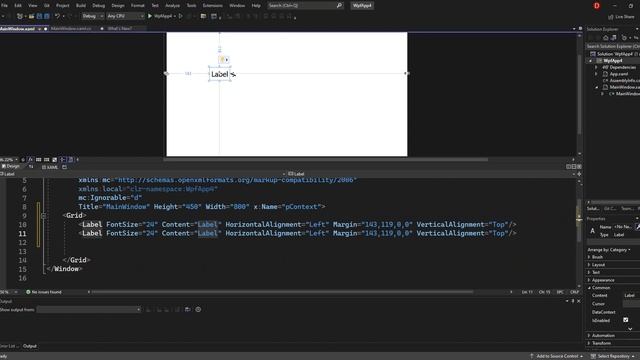Open the Debug menu
Image resolution: width=640 pixels, height=360 pixels.
[98, 5]
